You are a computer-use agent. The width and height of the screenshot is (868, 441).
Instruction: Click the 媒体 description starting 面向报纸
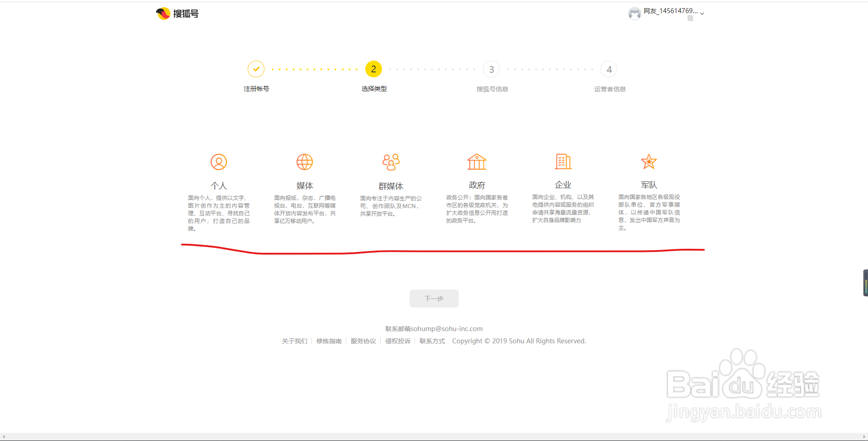pyautogui.click(x=305, y=209)
